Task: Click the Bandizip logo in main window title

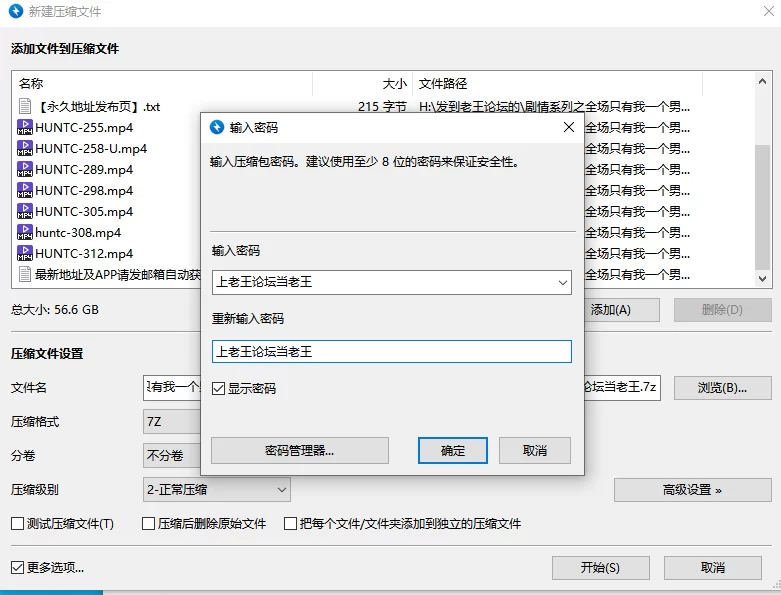Action: tap(16, 11)
